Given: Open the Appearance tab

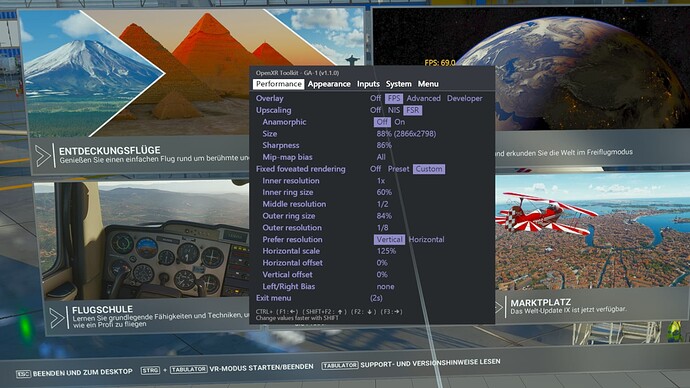Looking at the screenshot, I should tap(329, 84).
